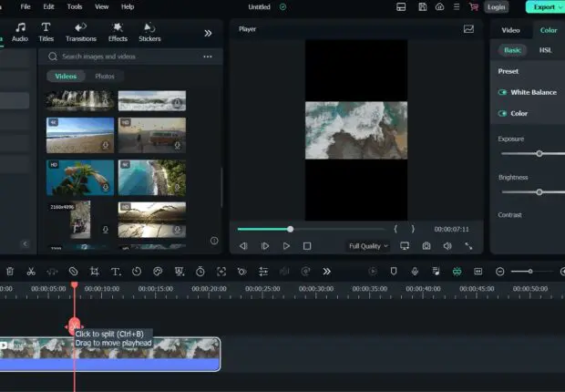
Task: Click the info circle icon in media panel
Action: coord(214,241)
